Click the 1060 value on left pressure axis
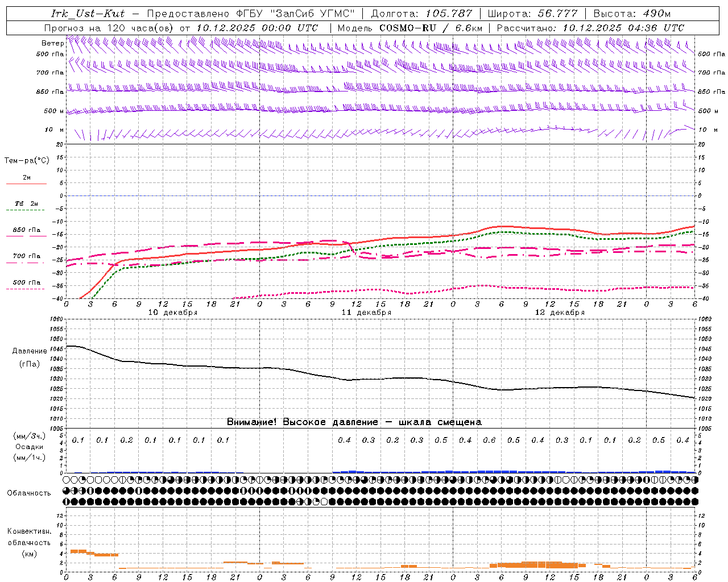 tap(57, 319)
